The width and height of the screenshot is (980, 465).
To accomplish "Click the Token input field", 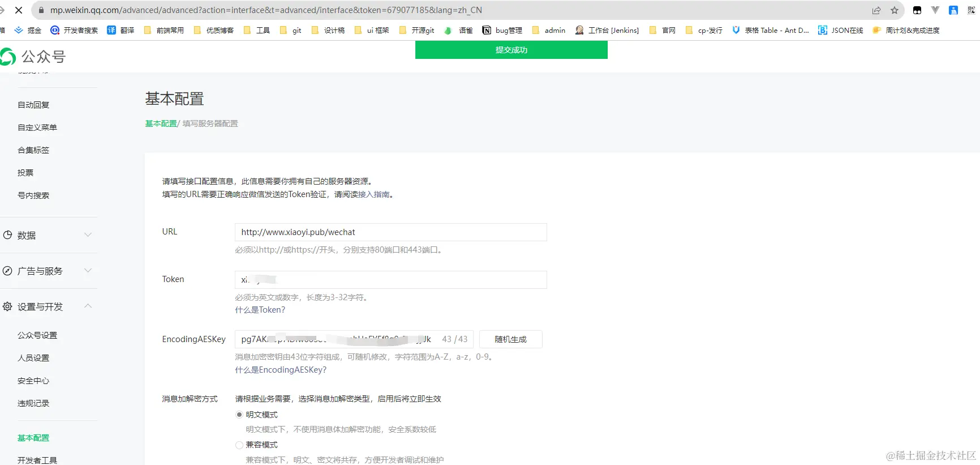I will [391, 280].
